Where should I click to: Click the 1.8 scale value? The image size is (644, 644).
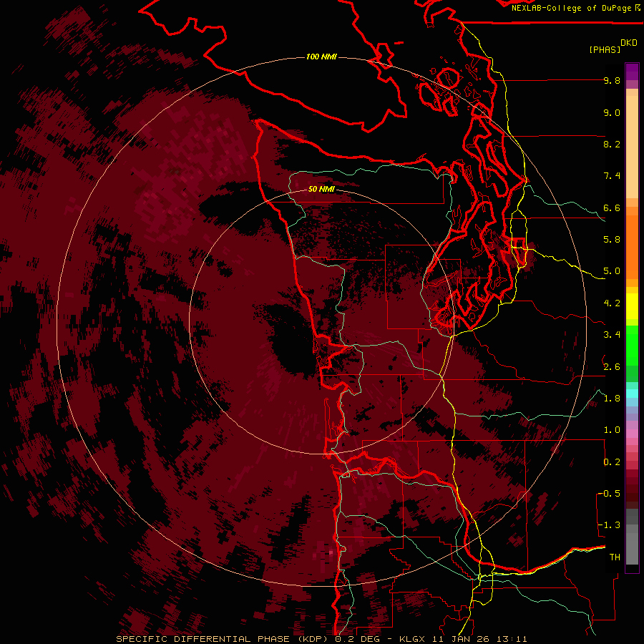coord(612,399)
